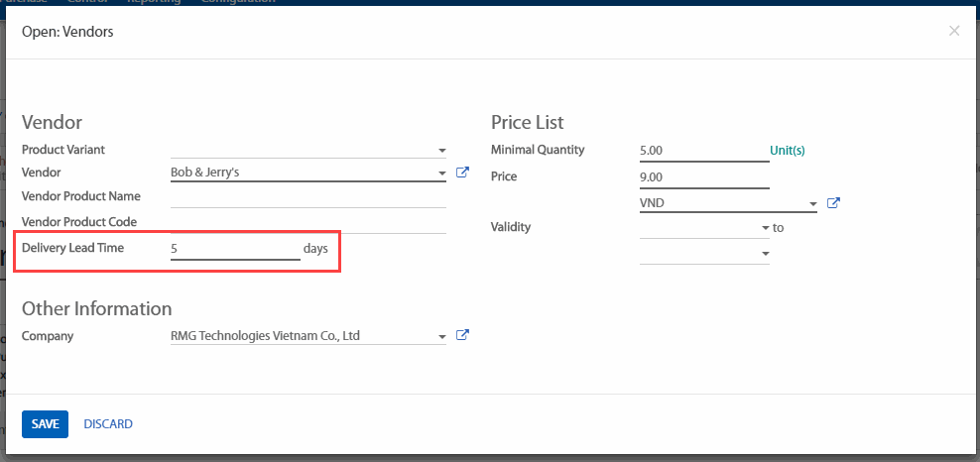This screenshot has height=462, width=980.
Task: Expand the VND currency dropdown arrow
Action: point(813,204)
